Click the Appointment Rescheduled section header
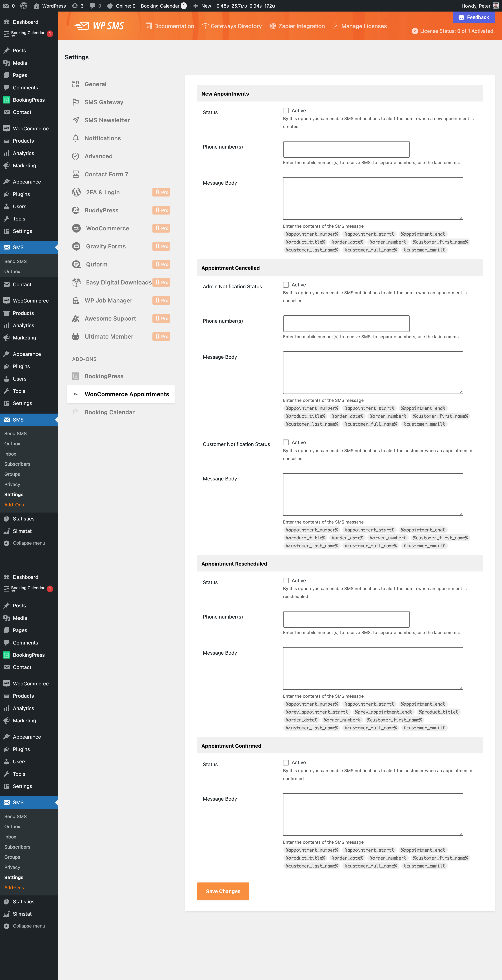The width and height of the screenshot is (502, 980). 340,564
